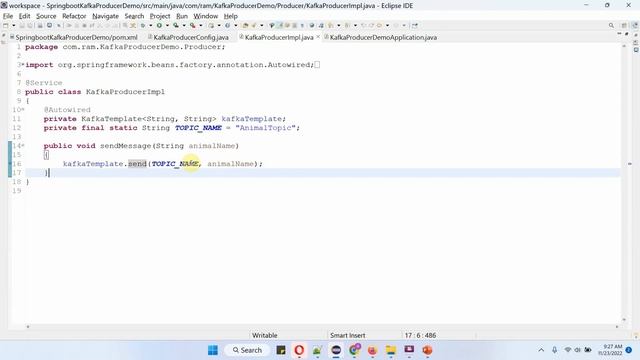Image resolution: width=640 pixels, height=360 pixels.
Task: Click the KafkaProducerImpl class name
Action: [x=125, y=92]
